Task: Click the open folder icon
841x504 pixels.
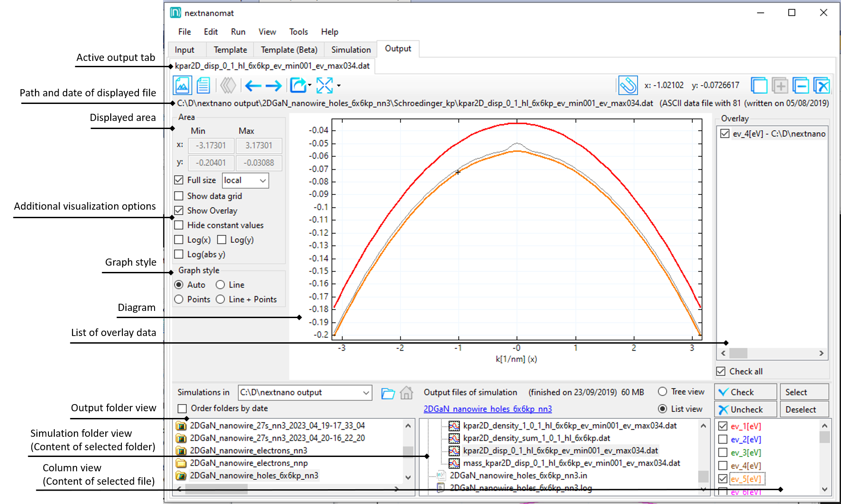Action: [388, 393]
